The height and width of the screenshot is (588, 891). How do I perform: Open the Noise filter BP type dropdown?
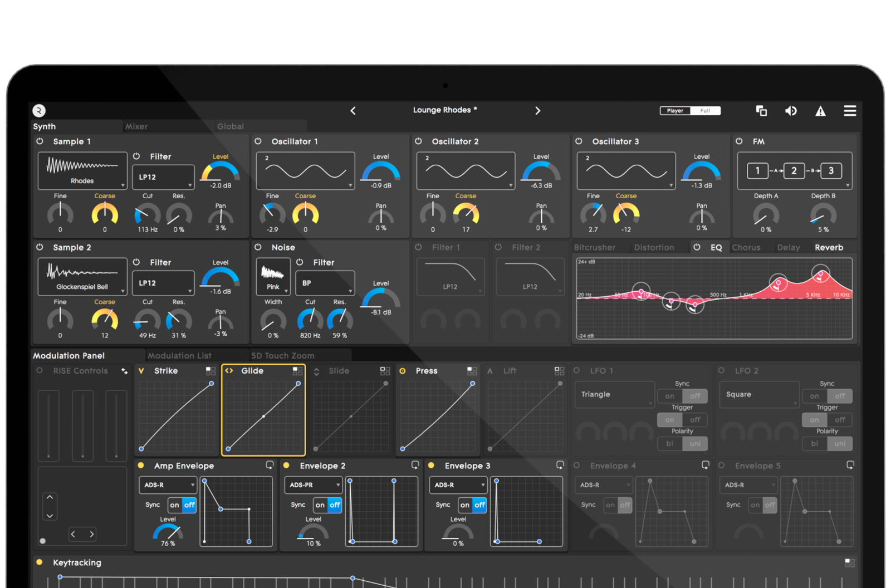click(x=325, y=283)
